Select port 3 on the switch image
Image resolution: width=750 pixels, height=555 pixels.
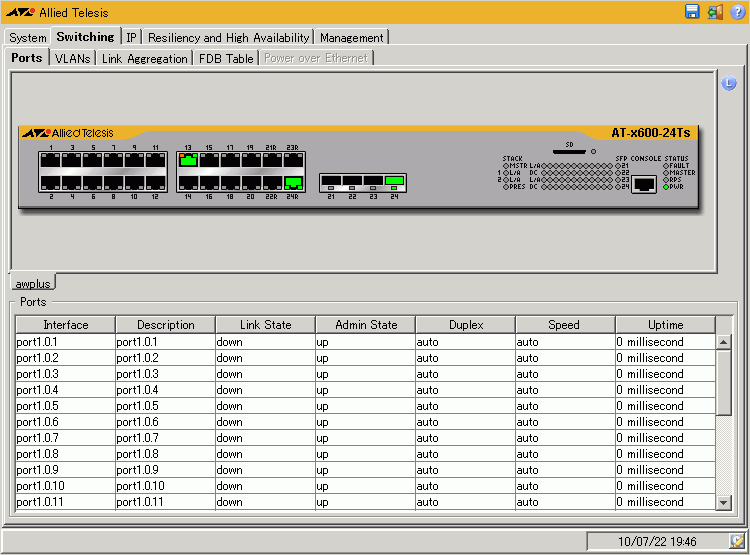tap(71, 160)
